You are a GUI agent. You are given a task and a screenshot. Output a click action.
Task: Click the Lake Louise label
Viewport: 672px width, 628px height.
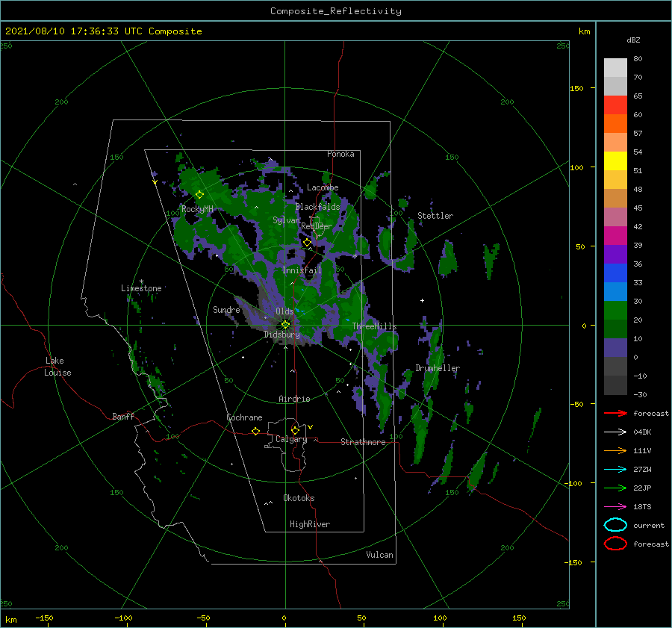(57, 367)
